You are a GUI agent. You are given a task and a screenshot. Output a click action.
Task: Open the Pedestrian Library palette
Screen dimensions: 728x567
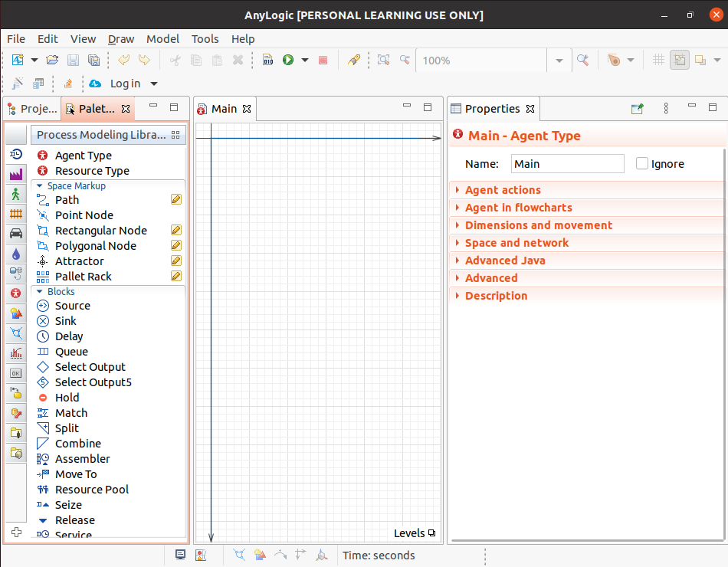point(15,194)
